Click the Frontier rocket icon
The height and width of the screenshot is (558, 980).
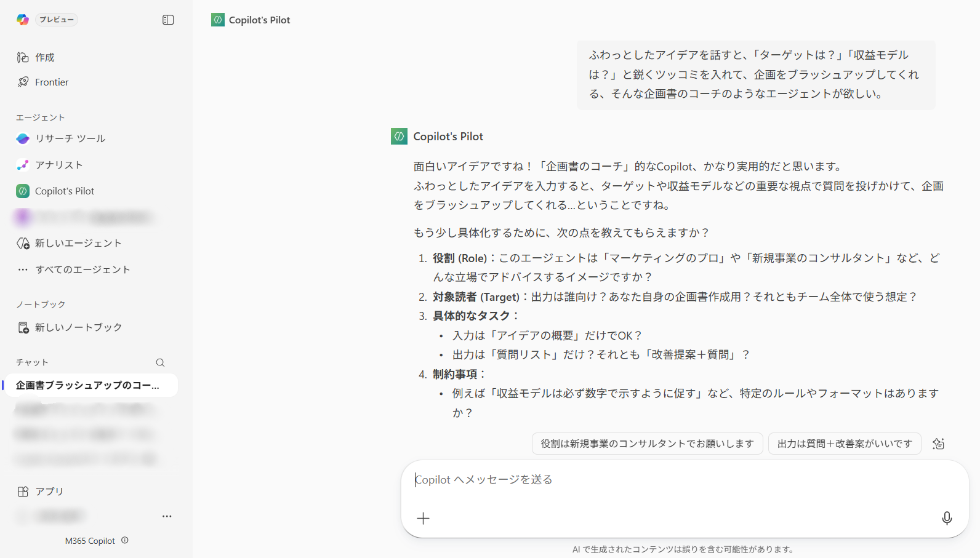click(x=23, y=82)
